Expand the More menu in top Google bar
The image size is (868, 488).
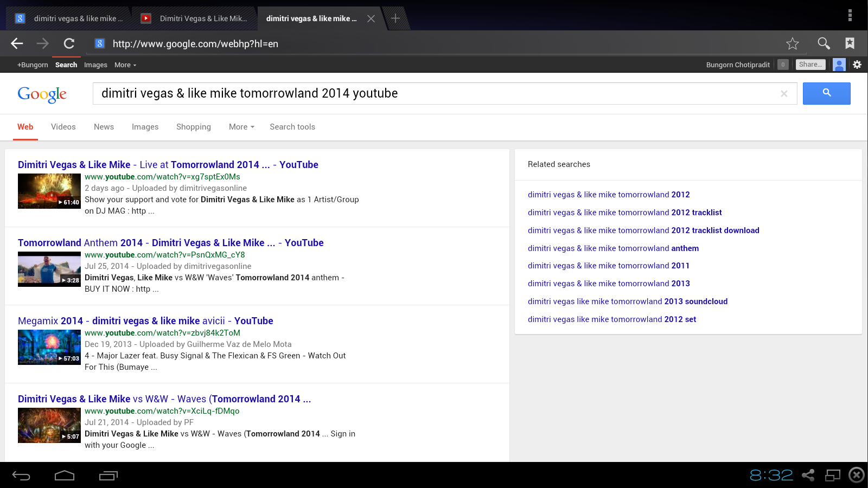[125, 65]
